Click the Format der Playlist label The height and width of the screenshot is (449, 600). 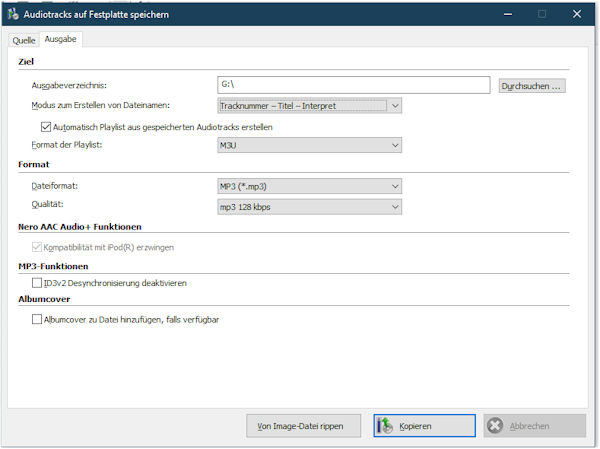click(67, 145)
